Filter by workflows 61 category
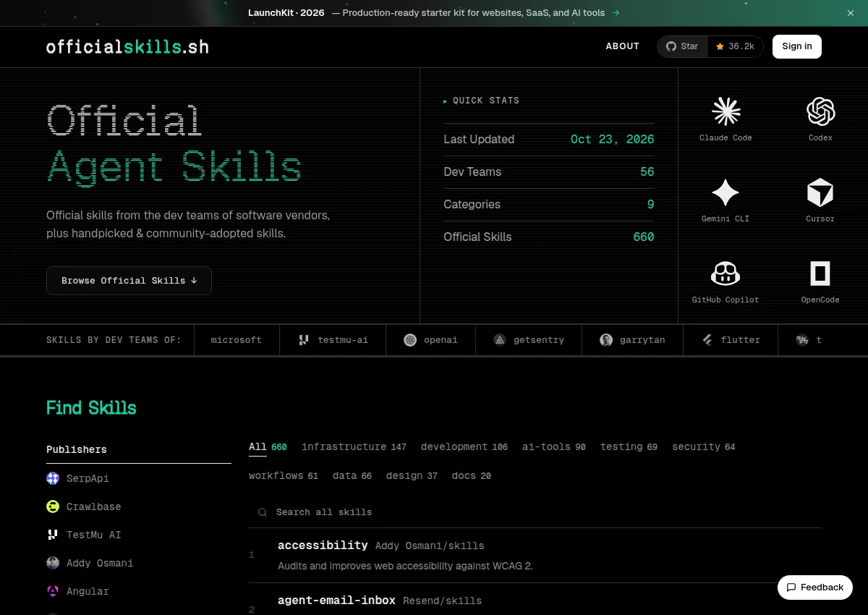 tap(284, 476)
